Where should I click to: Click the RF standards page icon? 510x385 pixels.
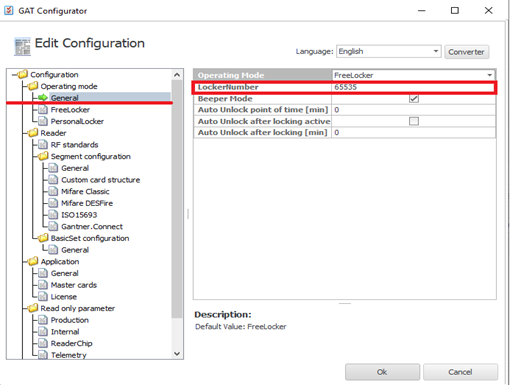tap(43, 145)
